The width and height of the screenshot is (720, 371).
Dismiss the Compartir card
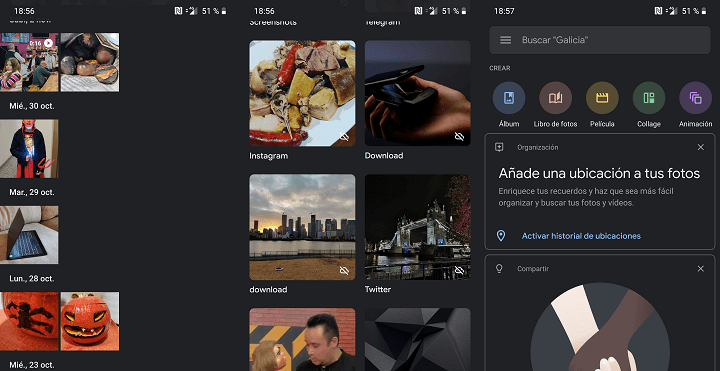coord(700,269)
